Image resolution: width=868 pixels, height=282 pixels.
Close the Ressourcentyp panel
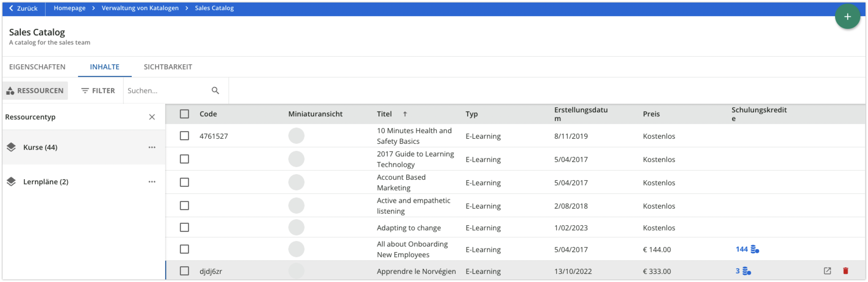pos(152,117)
